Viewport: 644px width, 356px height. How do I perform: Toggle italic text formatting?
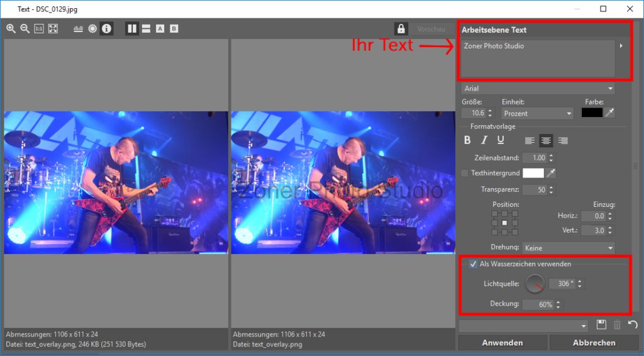(x=484, y=140)
